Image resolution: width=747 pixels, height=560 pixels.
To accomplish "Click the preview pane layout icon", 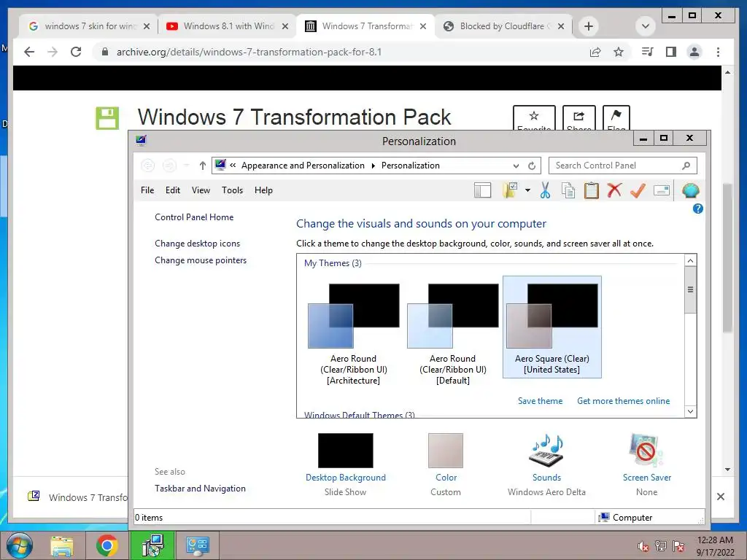I will pyautogui.click(x=483, y=190).
